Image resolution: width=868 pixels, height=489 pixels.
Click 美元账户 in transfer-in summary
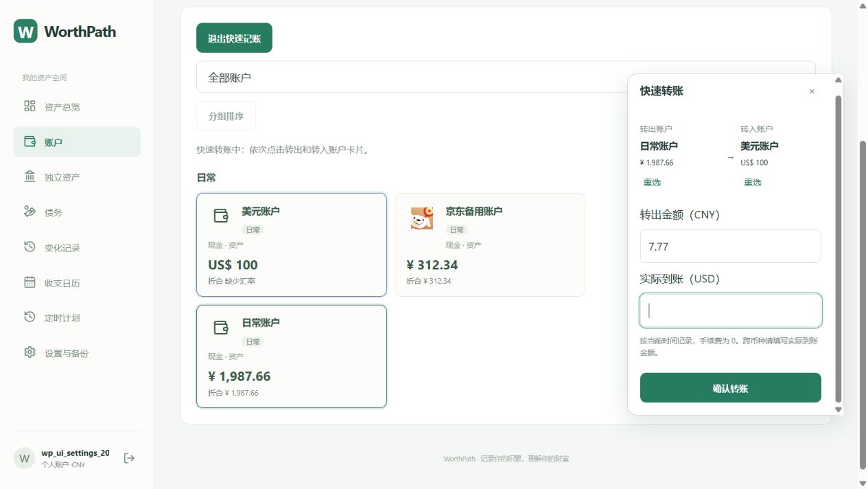760,146
